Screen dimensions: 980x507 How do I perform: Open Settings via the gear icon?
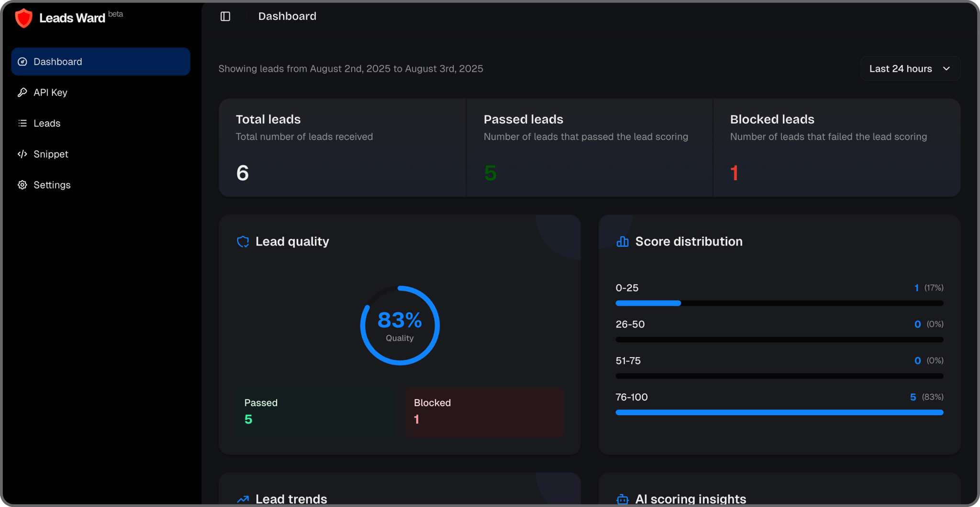[x=22, y=185]
